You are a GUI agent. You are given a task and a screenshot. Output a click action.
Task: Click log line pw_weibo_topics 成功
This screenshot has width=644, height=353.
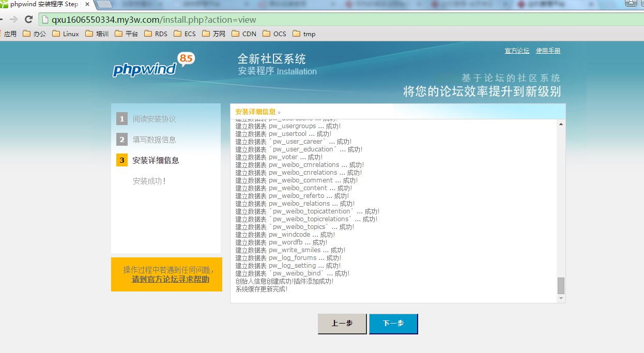point(295,227)
